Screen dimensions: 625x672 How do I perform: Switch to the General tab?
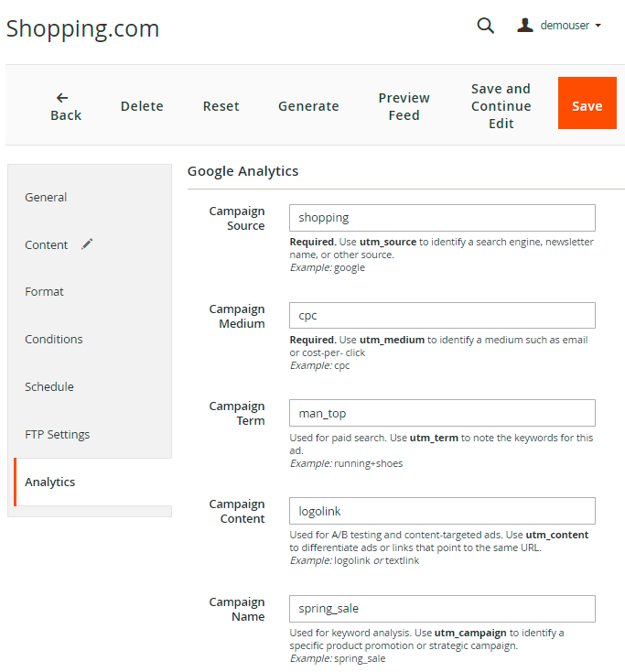46,197
